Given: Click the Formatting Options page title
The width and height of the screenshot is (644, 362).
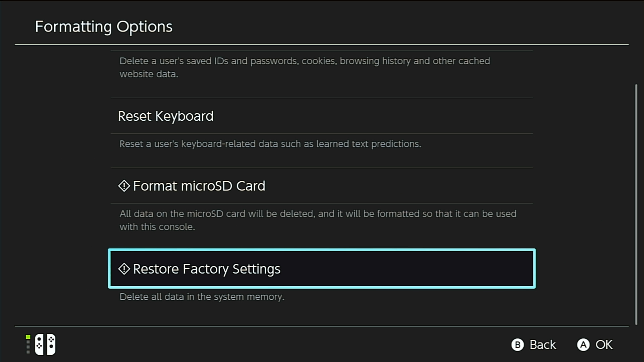Looking at the screenshot, I should (104, 26).
